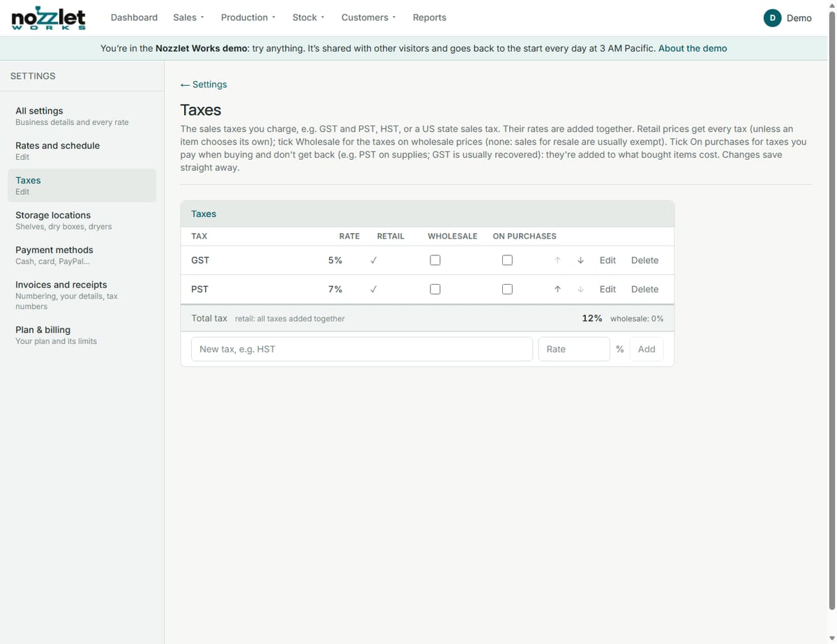Focus the Rate input field
Screen dimensions: 837x644
point(574,349)
